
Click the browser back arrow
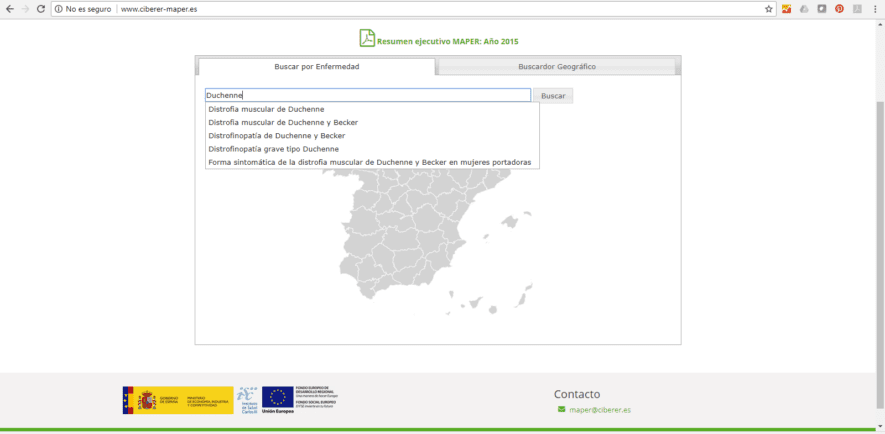10,8
